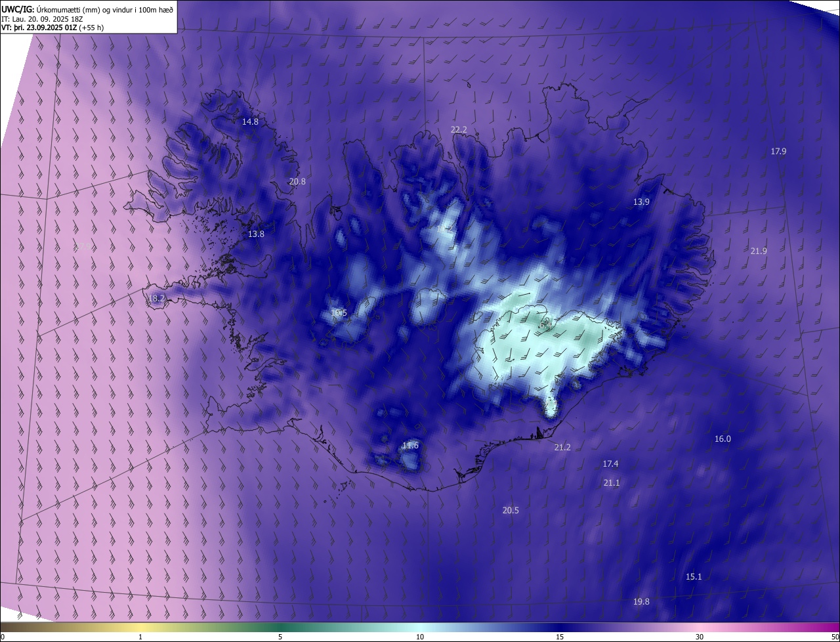Click the UWC/IG map title text
The height and width of the screenshot is (642, 840).
[x=87, y=9]
